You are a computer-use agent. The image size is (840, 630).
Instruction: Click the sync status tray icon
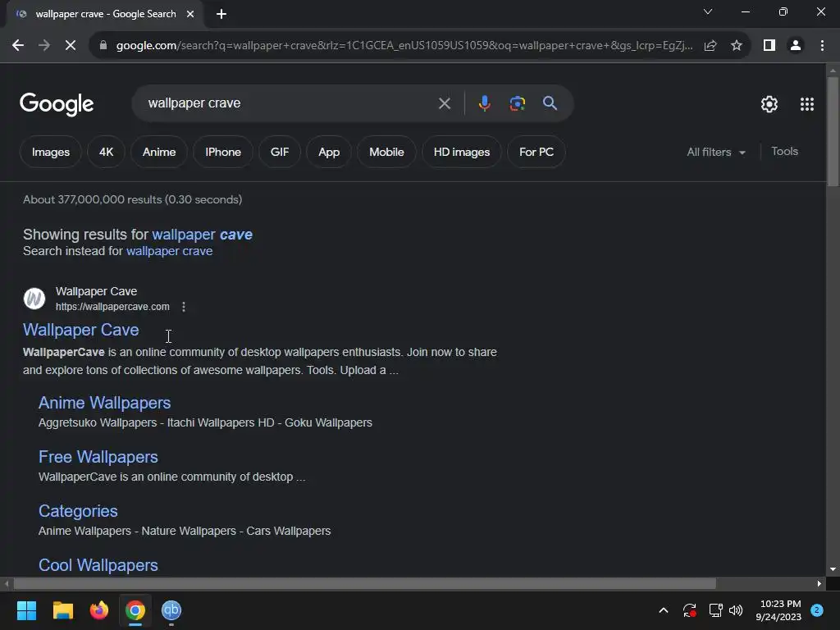(x=689, y=610)
